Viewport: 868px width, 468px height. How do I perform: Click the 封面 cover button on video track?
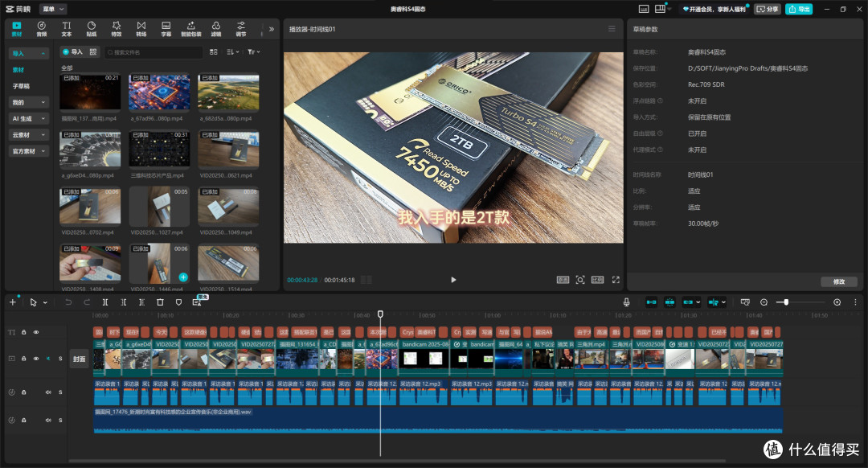(x=79, y=359)
